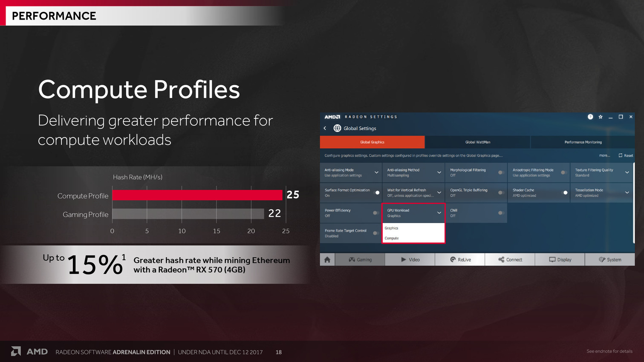Viewport: 644px width, 362px height.
Task: Enable the Morphological Filtering toggle
Action: (501, 172)
